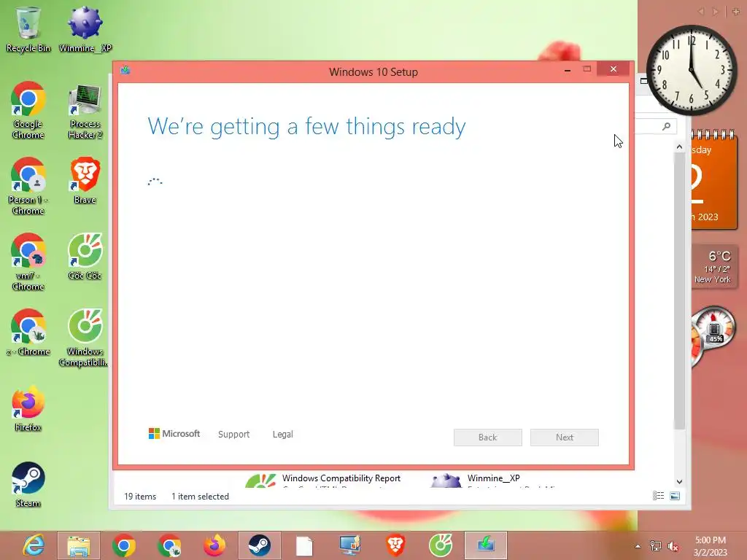Select the Firefox desktop shortcut
Image resolution: width=747 pixels, height=560 pixels.
pos(28,408)
